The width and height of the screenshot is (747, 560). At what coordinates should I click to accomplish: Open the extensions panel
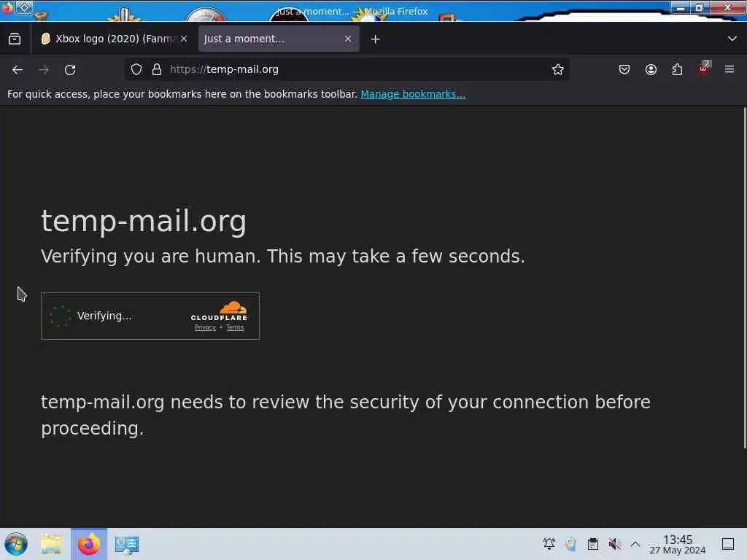pos(677,69)
